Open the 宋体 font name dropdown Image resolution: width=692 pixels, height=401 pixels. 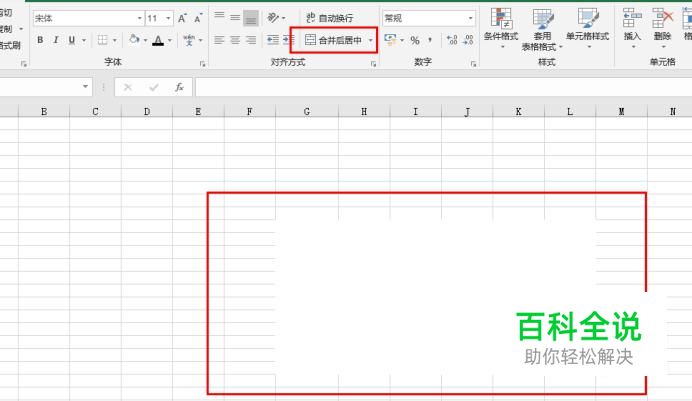click(x=139, y=18)
